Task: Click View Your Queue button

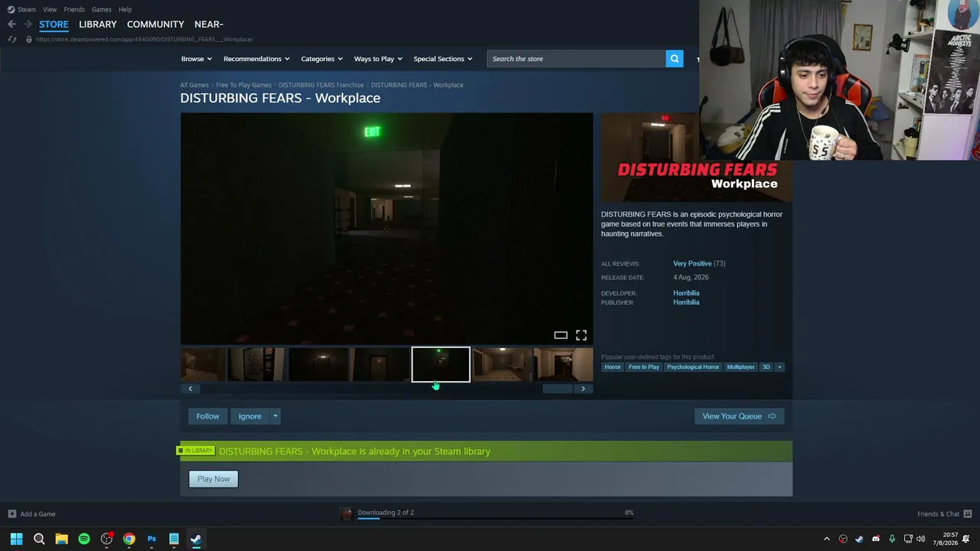Action: point(739,416)
